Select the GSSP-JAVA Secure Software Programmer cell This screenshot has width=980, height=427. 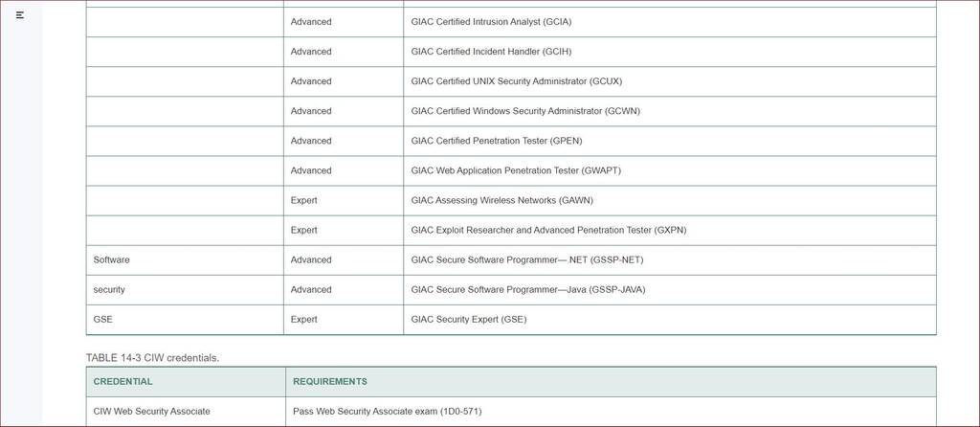[x=669, y=290]
